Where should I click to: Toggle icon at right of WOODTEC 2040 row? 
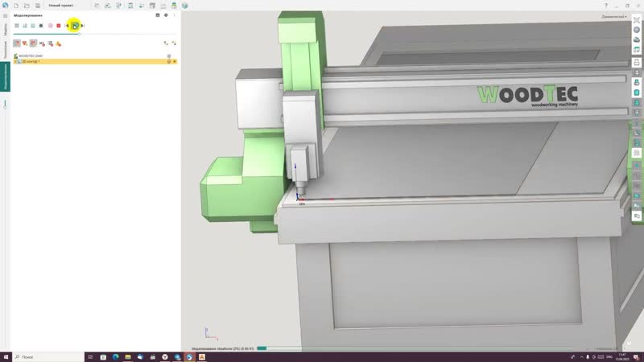click(x=169, y=56)
